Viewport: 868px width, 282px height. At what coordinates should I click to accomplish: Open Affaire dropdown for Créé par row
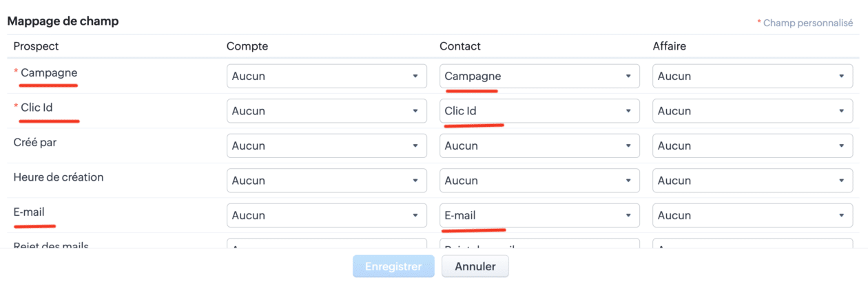752,145
